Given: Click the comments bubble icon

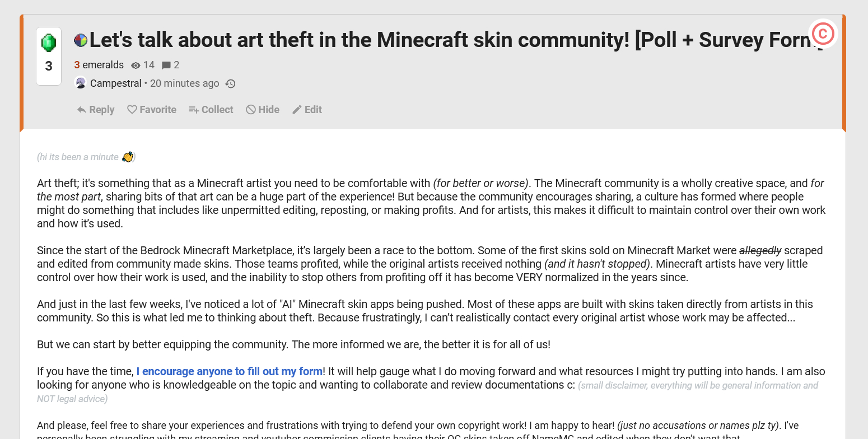Looking at the screenshot, I should point(166,66).
